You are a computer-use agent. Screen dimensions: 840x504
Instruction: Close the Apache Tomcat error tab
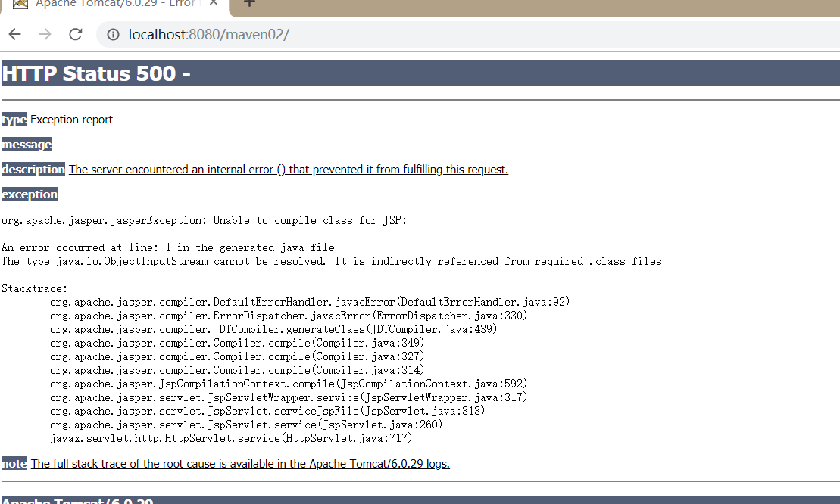point(213,3)
